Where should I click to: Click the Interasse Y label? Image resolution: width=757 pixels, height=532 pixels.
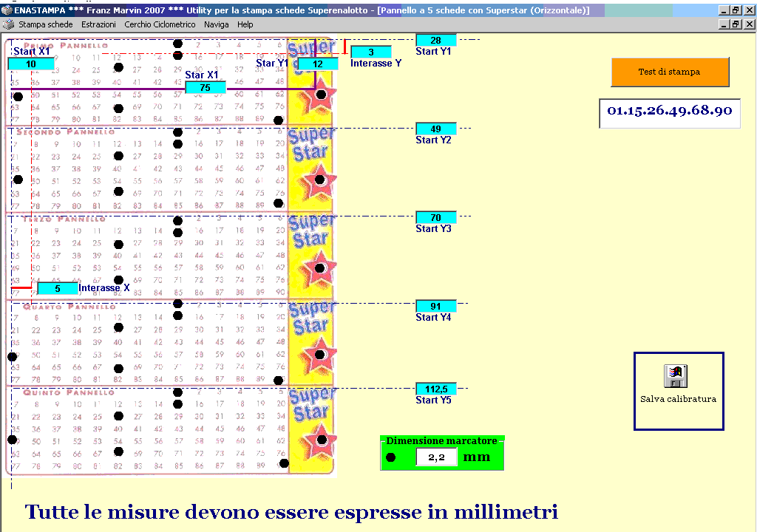[x=376, y=64]
